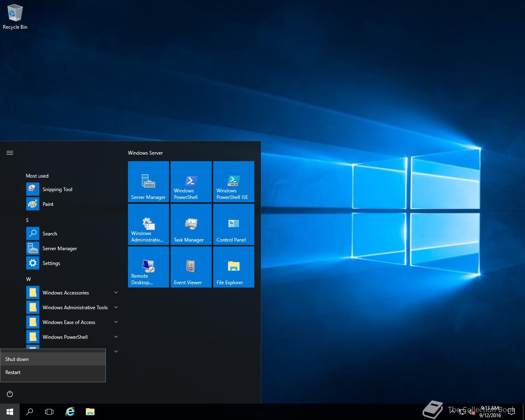Click the Most used heading

37,176
